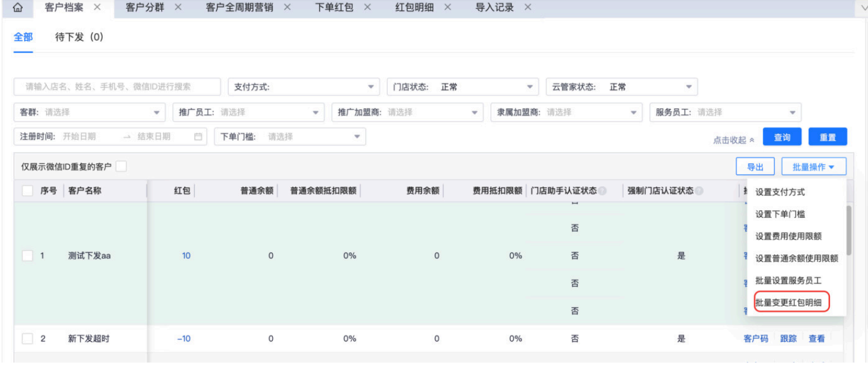Select row checkbox for 测试下发aa
This screenshot has width=868, height=369.
click(x=27, y=256)
